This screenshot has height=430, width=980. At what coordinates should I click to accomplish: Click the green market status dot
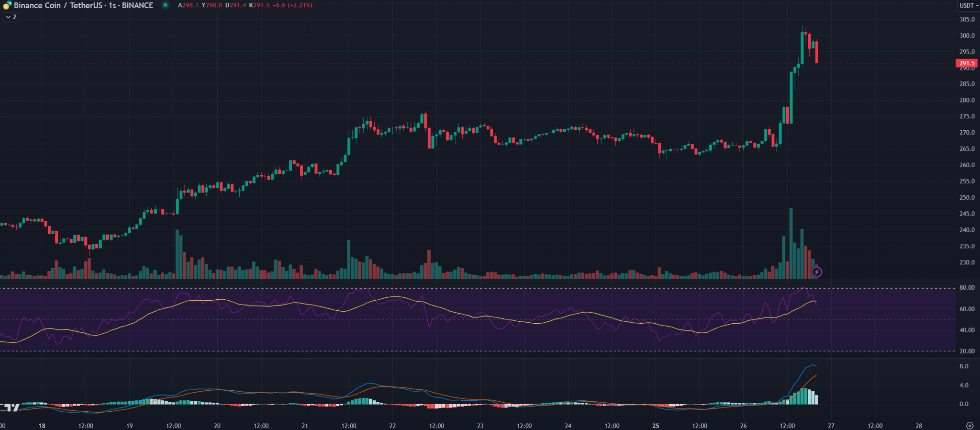tap(165, 5)
